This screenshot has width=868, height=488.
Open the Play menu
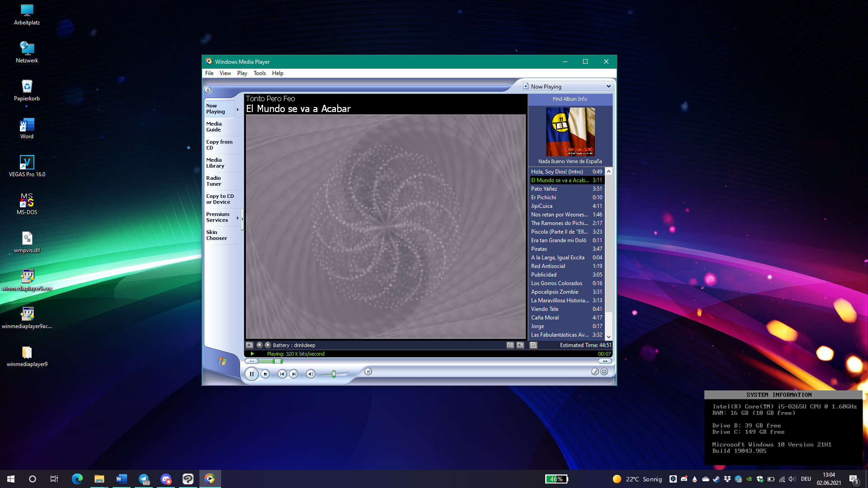pyautogui.click(x=242, y=73)
